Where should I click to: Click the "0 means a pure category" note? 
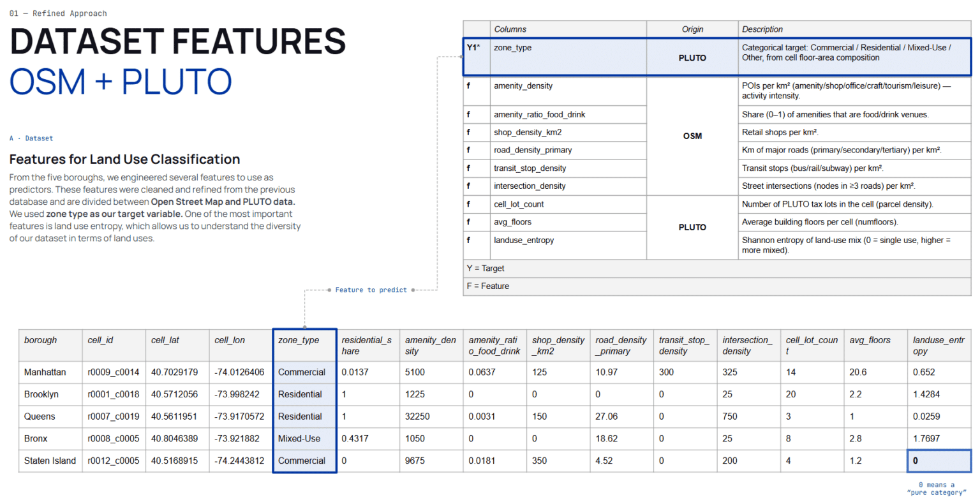pos(937,489)
